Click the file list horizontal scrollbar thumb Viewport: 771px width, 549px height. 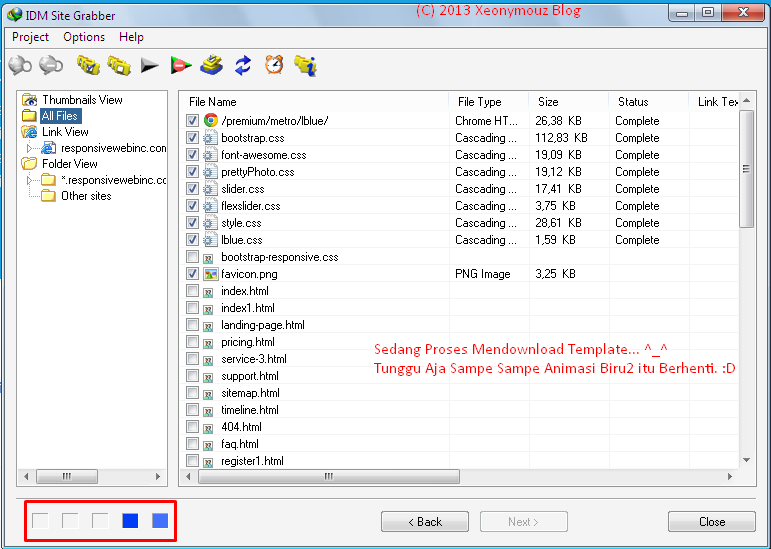point(329,476)
